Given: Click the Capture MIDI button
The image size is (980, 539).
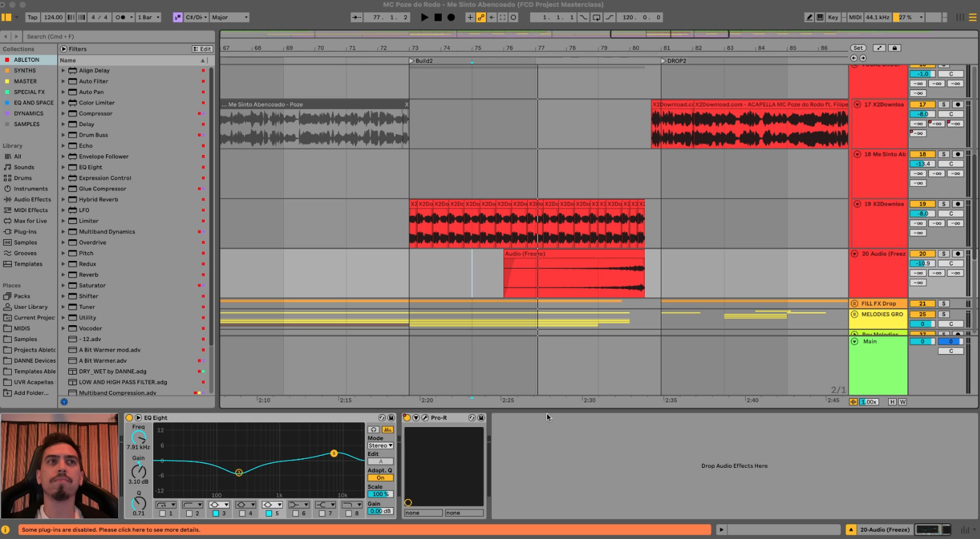Looking at the screenshot, I should click(502, 17).
